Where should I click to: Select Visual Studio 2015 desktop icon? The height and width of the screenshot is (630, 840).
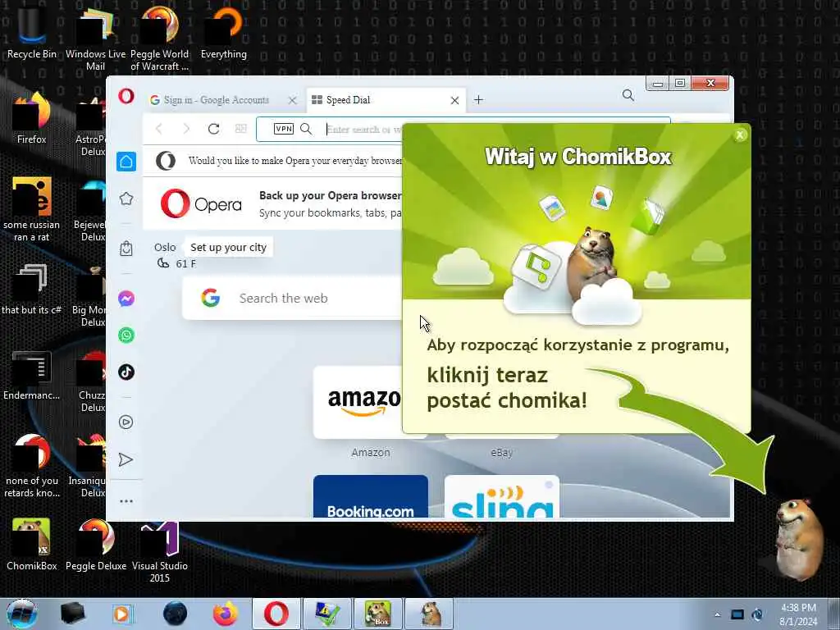click(x=160, y=552)
